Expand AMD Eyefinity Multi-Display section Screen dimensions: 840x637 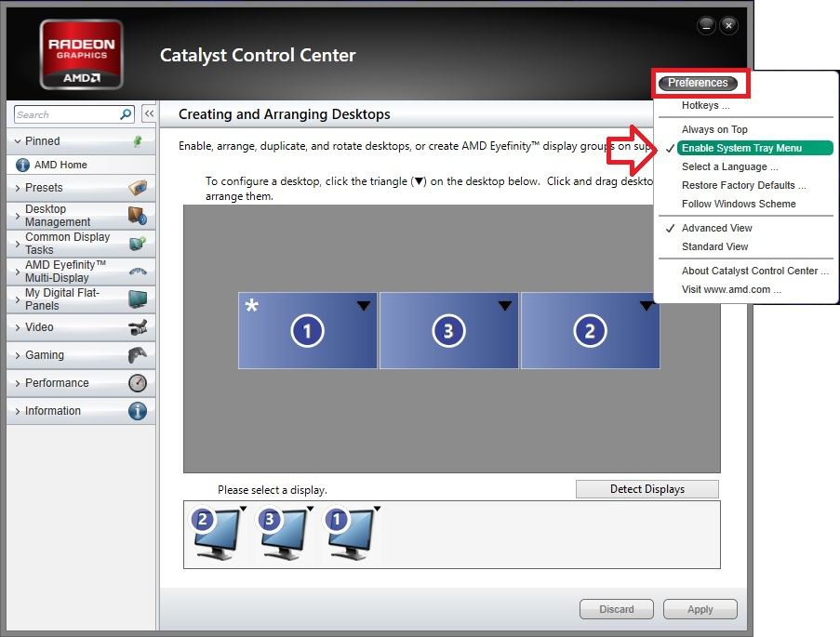point(18,272)
